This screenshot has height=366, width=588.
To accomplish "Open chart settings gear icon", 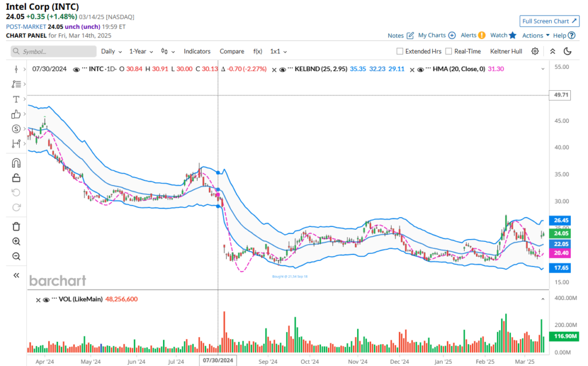I will coord(535,51).
